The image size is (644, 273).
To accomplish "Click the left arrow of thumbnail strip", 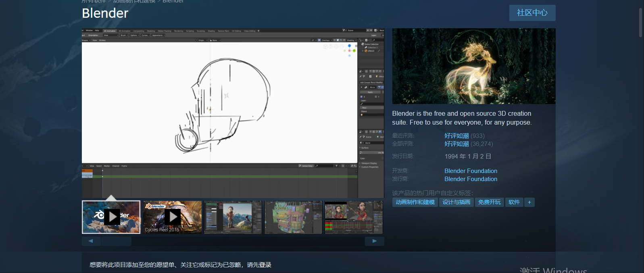I will pos(91,241).
